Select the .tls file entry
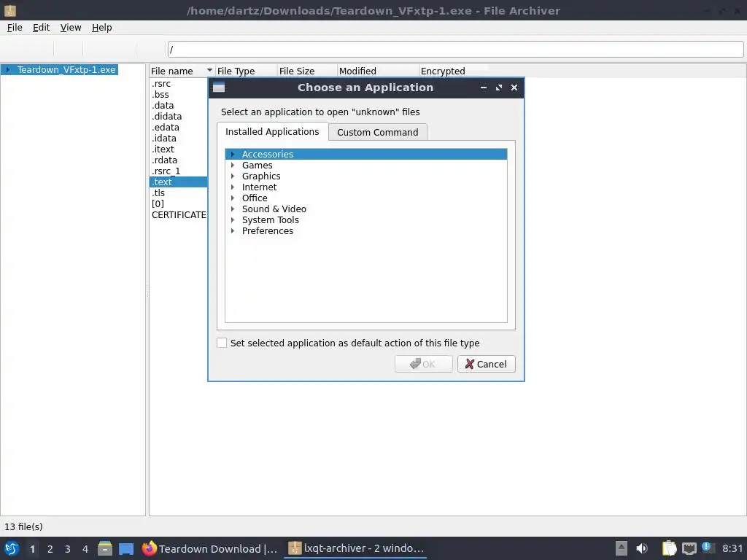This screenshot has width=747, height=560. 158,193
